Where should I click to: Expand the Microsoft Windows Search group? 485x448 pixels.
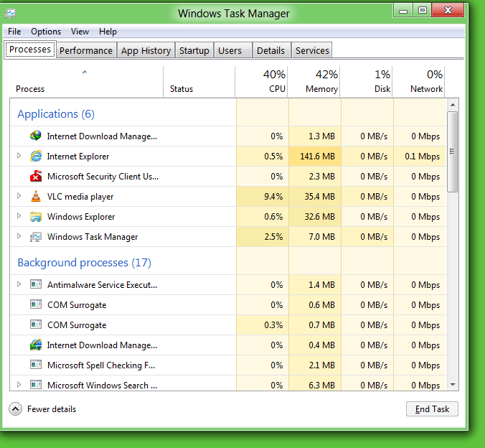point(19,385)
